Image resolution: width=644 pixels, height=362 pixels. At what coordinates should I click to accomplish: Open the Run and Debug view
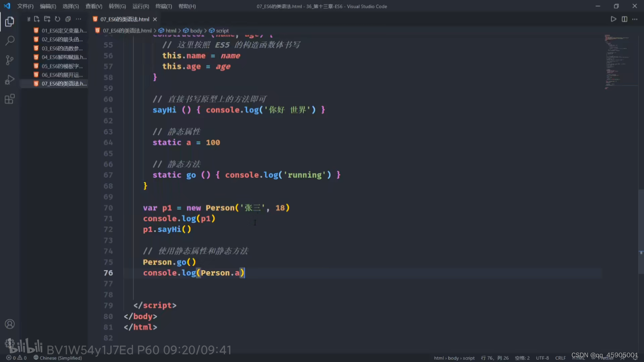point(9,80)
